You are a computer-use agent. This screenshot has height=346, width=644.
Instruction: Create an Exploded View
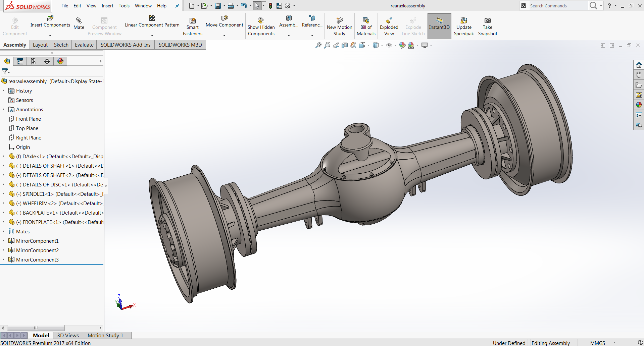[389, 21]
